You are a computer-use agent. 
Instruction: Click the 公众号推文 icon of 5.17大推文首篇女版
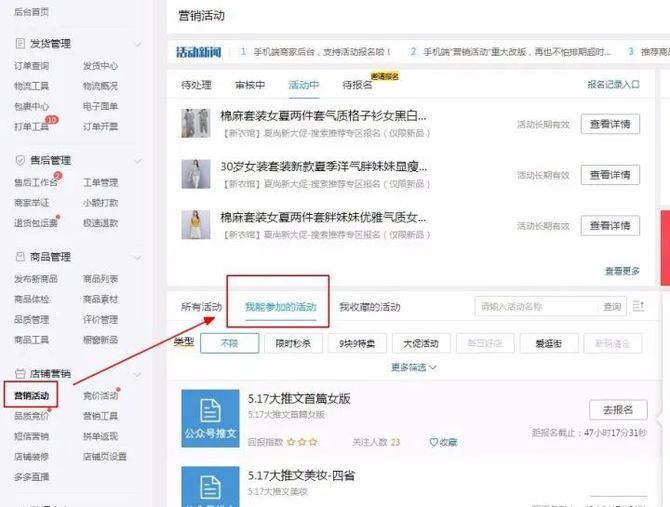click(x=210, y=418)
